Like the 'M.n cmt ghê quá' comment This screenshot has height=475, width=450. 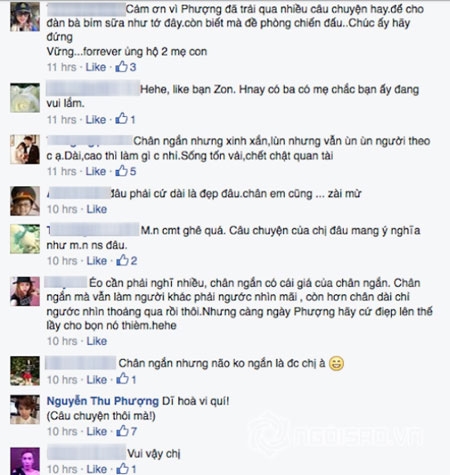click(97, 261)
